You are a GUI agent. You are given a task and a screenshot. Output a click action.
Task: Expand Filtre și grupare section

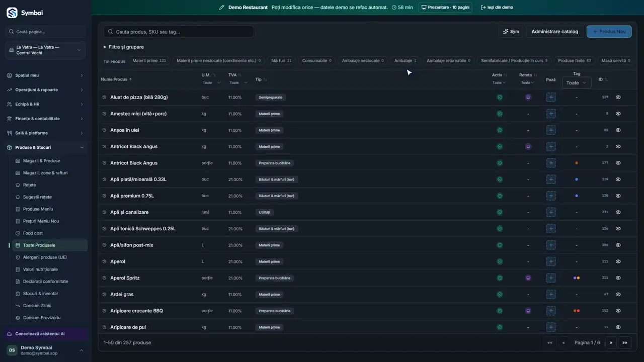click(x=124, y=47)
